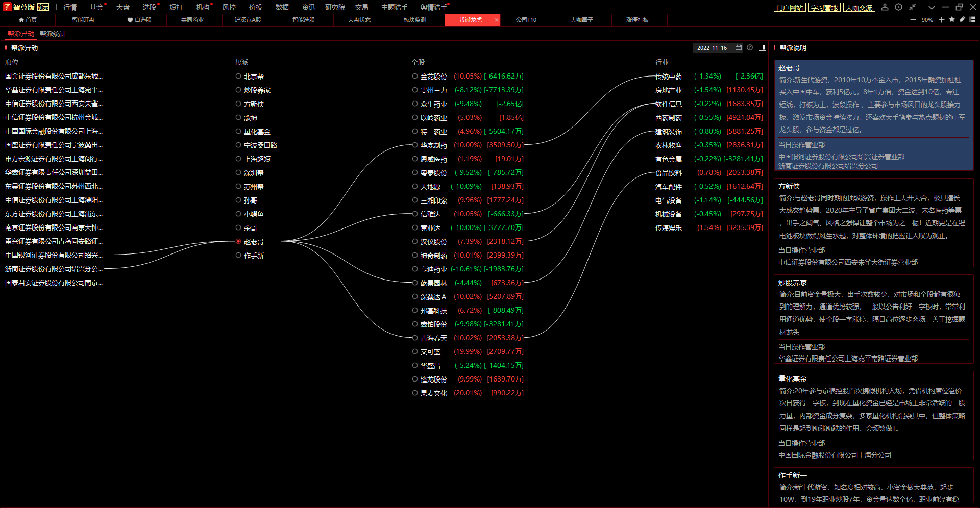Image resolution: width=980 pixels, height=508 pixels.
Task: Click the 匿示 icon beside 智尊版
Action: tap(43, 7)
